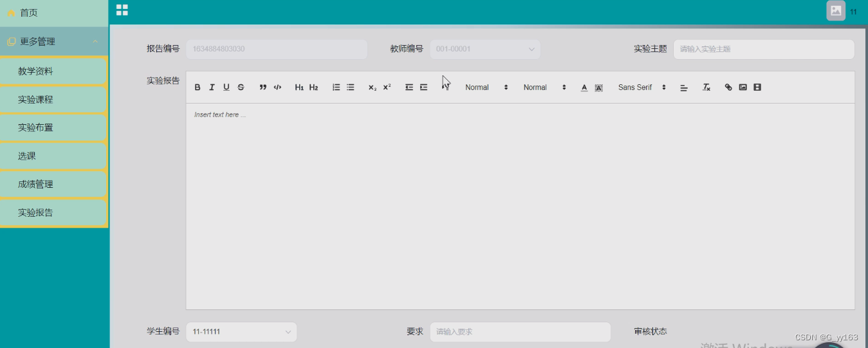Apply superscript formatting
This screenshot has width=868, height=348.
387,87
